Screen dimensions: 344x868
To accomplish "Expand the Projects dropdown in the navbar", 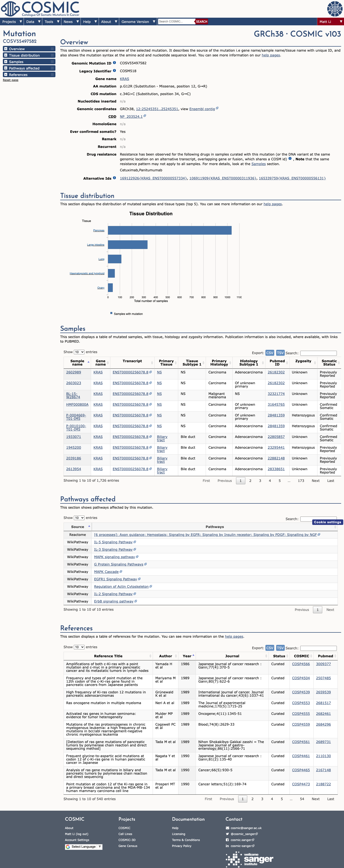I will coord(12,22).
